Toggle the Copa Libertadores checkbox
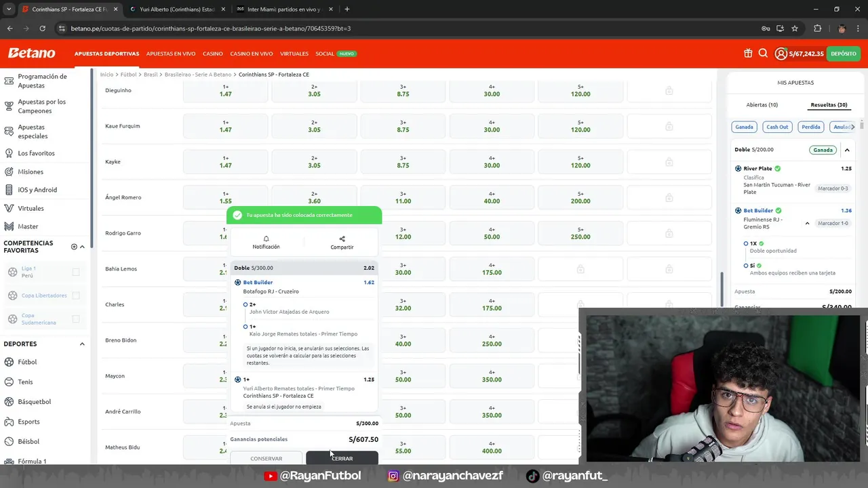This screenshot has height=488, width=868. pyautogui.click(x=76, y=296)
